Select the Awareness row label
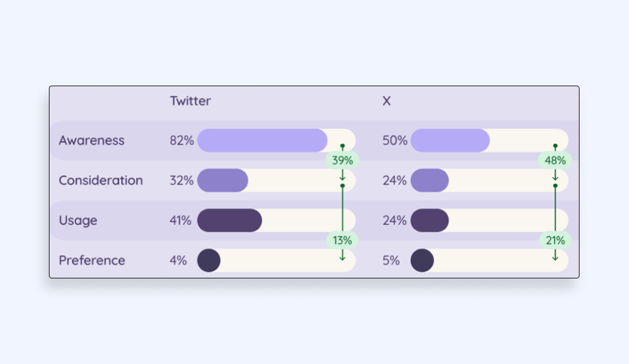The width and height of the screenshot is (629, 364). point(91,140)
